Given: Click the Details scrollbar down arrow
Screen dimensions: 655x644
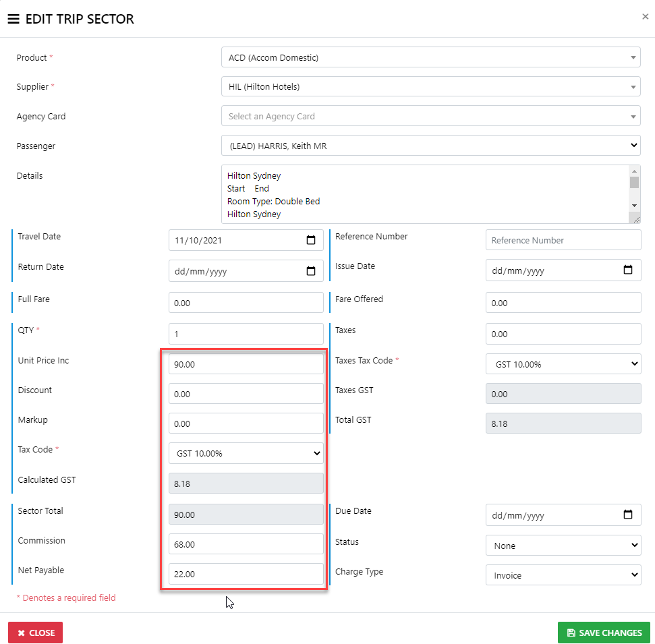Looking at the screenshot, I should point(634,206).
